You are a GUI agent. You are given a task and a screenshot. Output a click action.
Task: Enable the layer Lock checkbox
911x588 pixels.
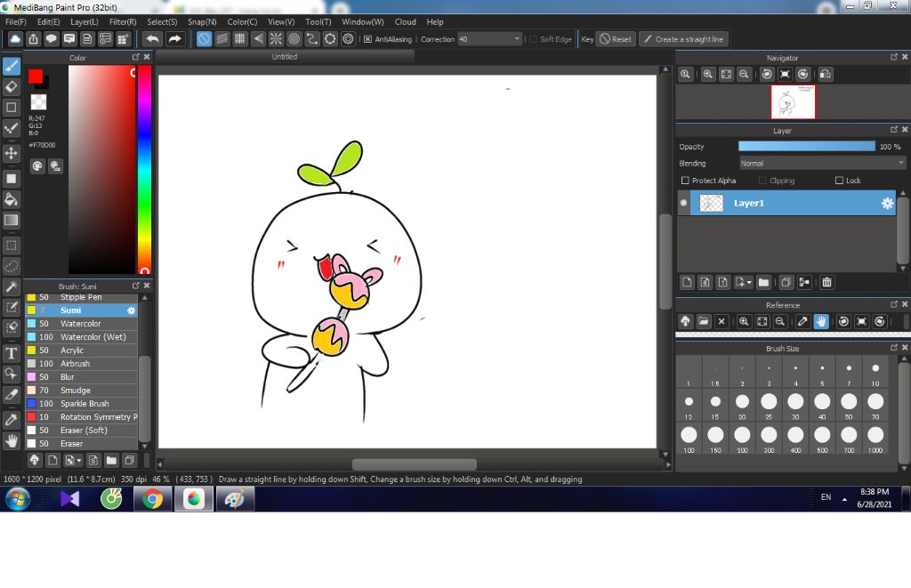coord(839,181)
